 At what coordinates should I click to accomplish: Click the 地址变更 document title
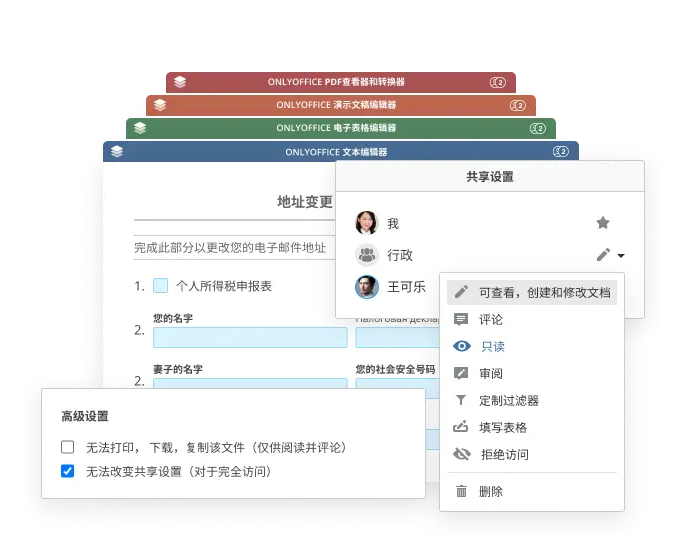(304, 202)
